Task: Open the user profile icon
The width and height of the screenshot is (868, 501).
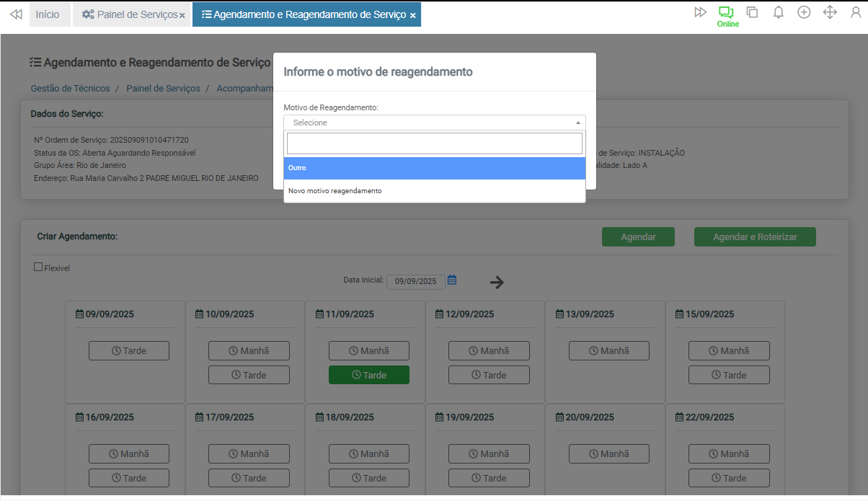Action: tap(856, 12)
